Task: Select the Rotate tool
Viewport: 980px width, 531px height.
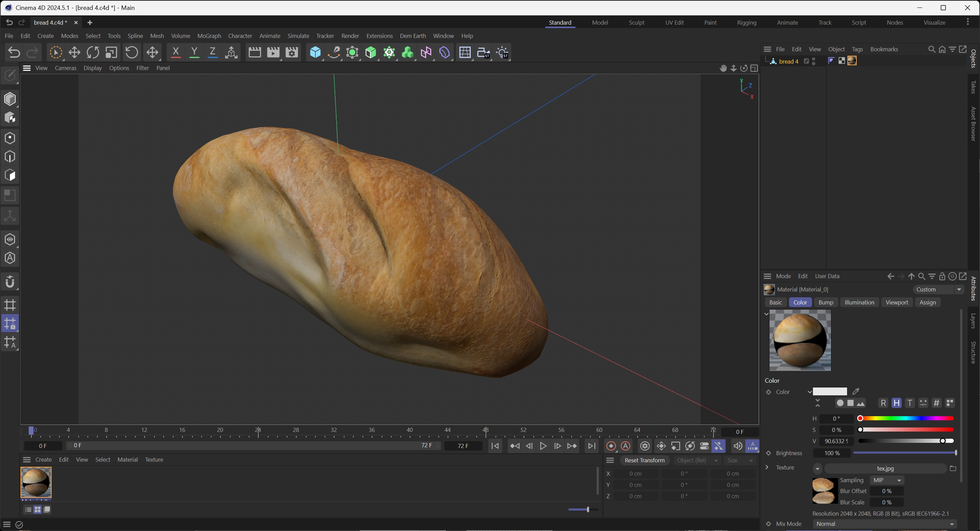Action: pos(93,53)
